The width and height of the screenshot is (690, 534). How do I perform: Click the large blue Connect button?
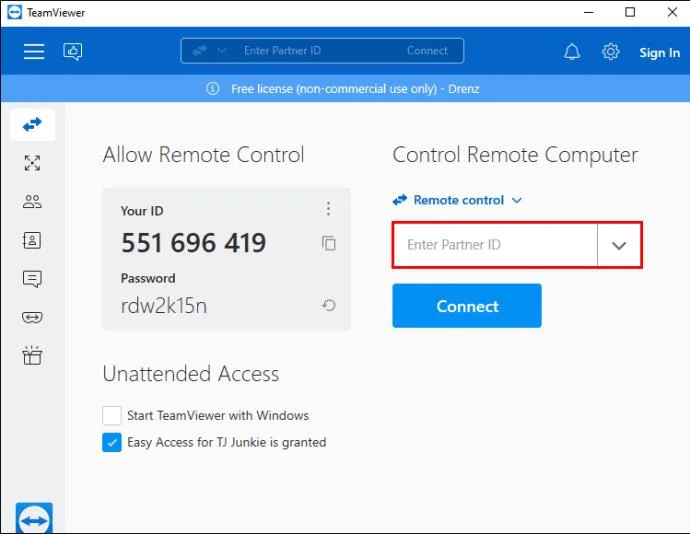467,306
